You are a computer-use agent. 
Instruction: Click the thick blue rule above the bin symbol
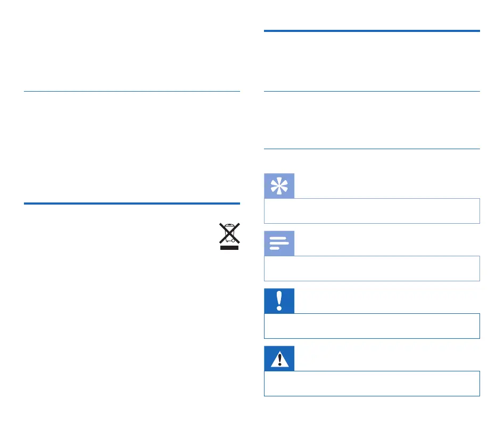[132, 203]
